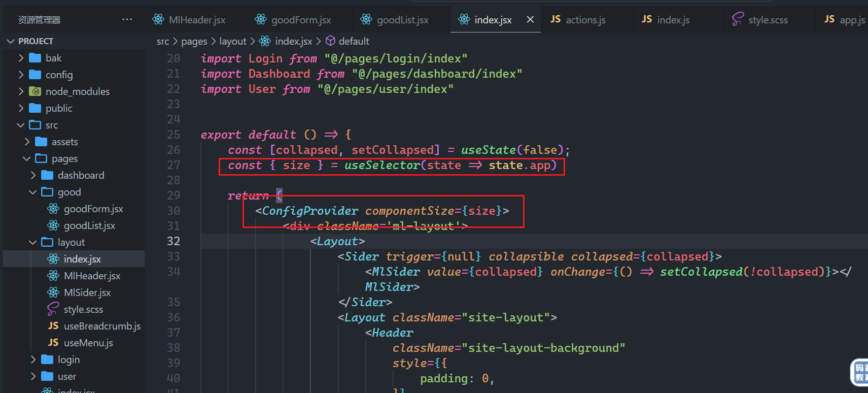Click index.jsx in the breadcrumb path
The width and height of the screenshot is (868, 393).
pyautogui.click(x=294, y=41)
